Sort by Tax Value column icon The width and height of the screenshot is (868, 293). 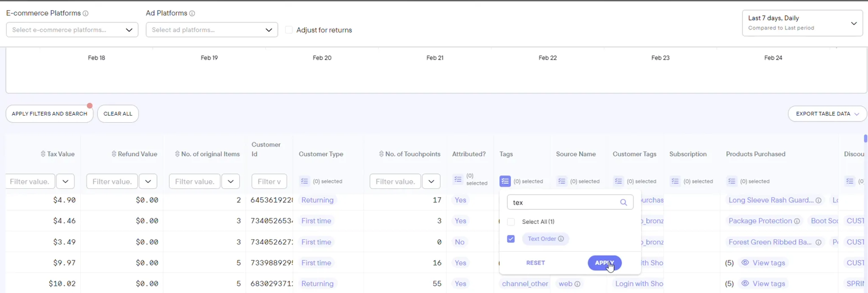(x=43, y=154)
